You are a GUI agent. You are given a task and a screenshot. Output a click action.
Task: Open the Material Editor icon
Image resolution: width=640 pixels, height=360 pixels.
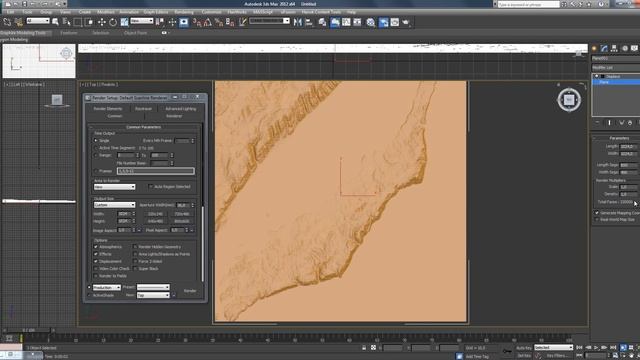[x=371, y=22]
